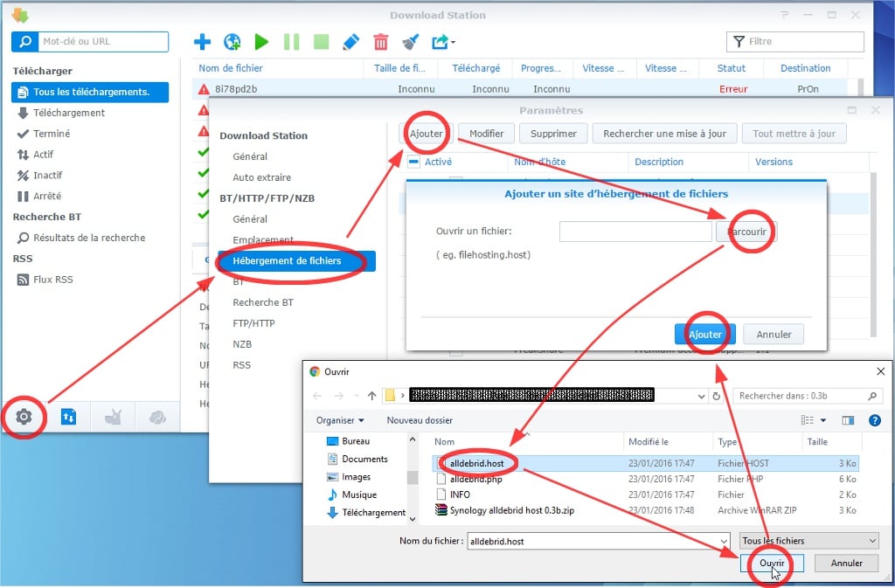Toggle the Activé header checkbox
Screen dimensions: 895x588
(413, 162)
